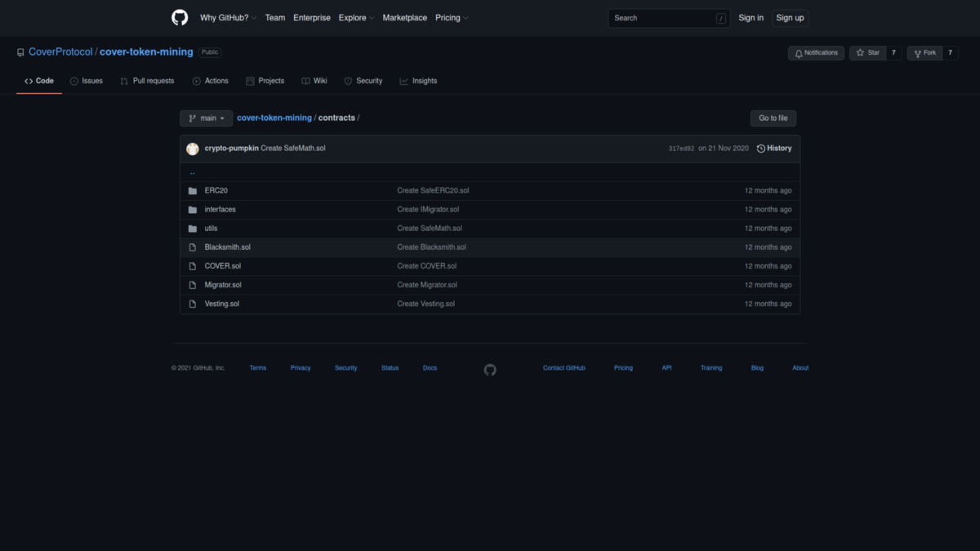Click the Vesting.sol file icon
The image size is (980, 551).
click(193, 304)
